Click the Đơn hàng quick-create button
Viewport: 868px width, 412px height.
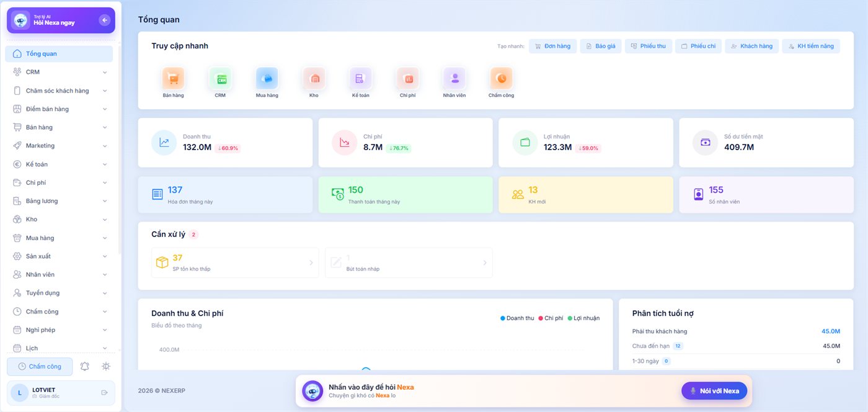(x=553, y=46)
